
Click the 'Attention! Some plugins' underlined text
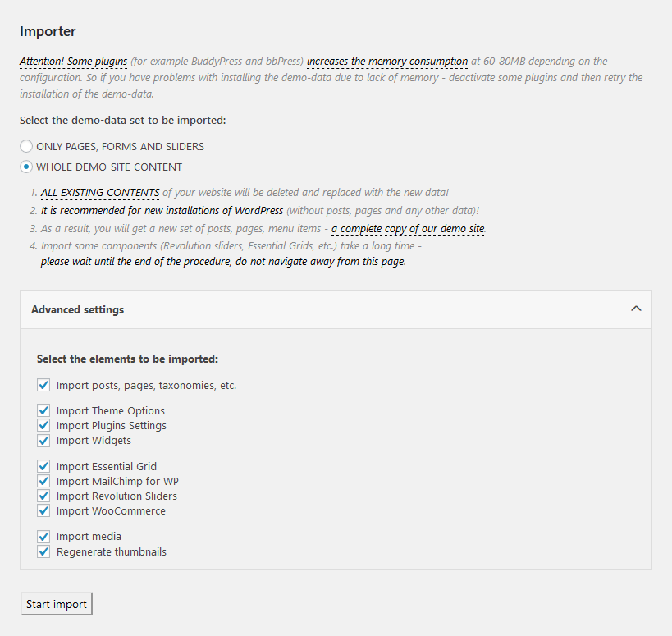(x=73, y=62)
